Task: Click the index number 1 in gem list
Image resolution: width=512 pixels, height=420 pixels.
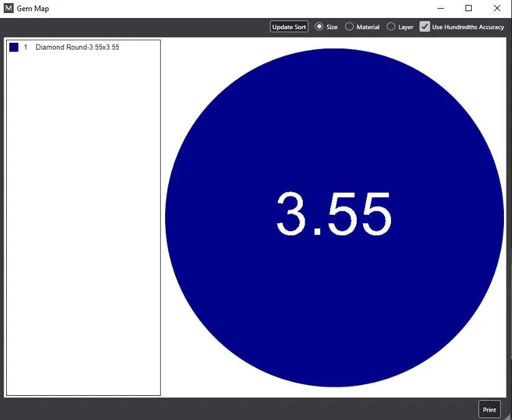Action: pos(25,47)
